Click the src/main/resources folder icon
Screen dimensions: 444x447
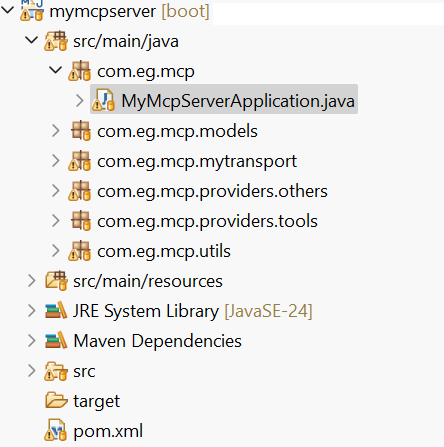[56, 281]
